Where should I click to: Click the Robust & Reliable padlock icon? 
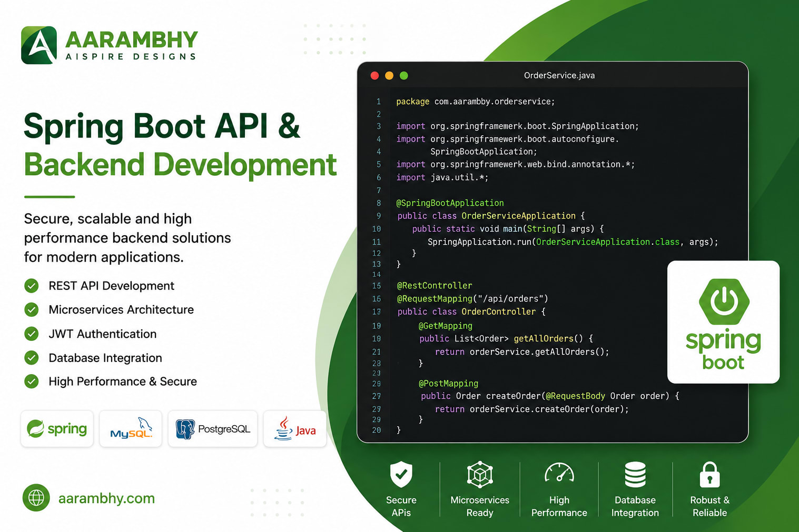click(x=709, y=475)
